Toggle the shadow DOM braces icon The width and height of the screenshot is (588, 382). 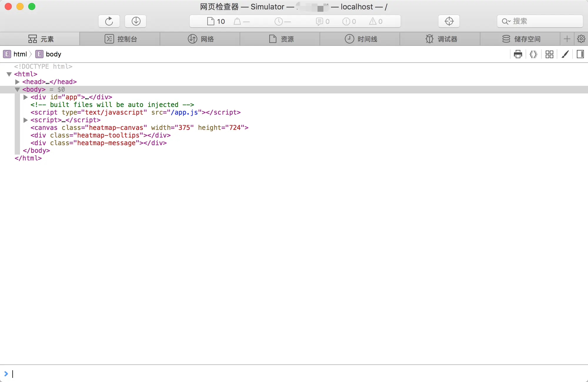tap(533, 54)
